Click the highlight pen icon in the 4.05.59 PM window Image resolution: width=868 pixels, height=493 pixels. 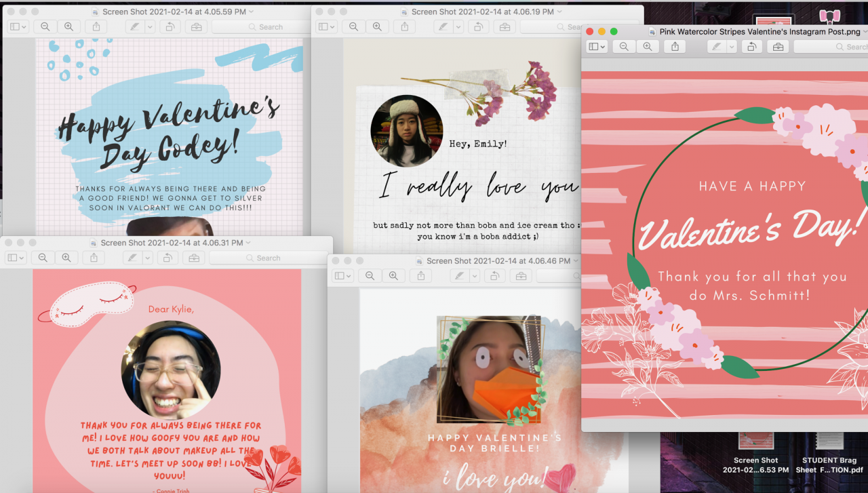point(135,27)
